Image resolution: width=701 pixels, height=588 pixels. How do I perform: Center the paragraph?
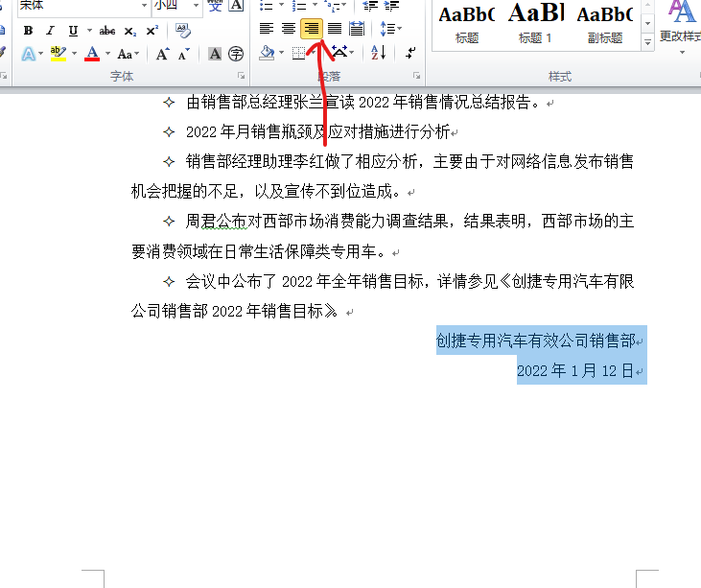pyautogui.click(x=289, y=29)
